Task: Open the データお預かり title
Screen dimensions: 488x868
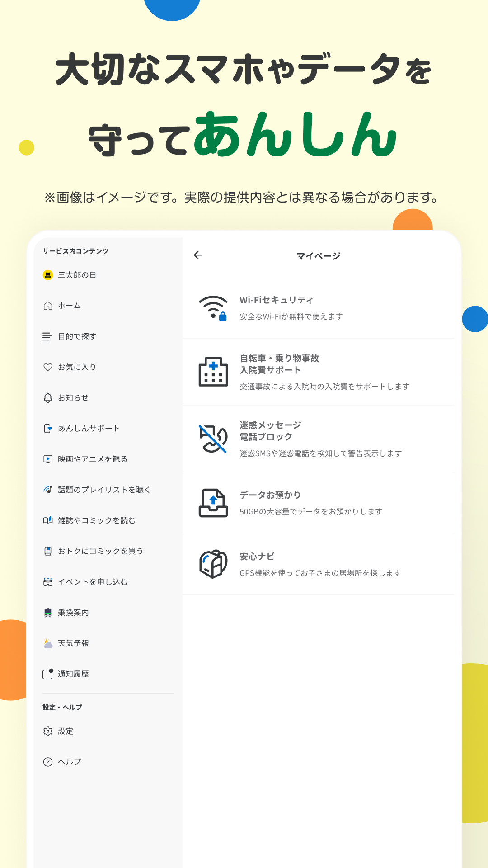Action: (270, 495)
